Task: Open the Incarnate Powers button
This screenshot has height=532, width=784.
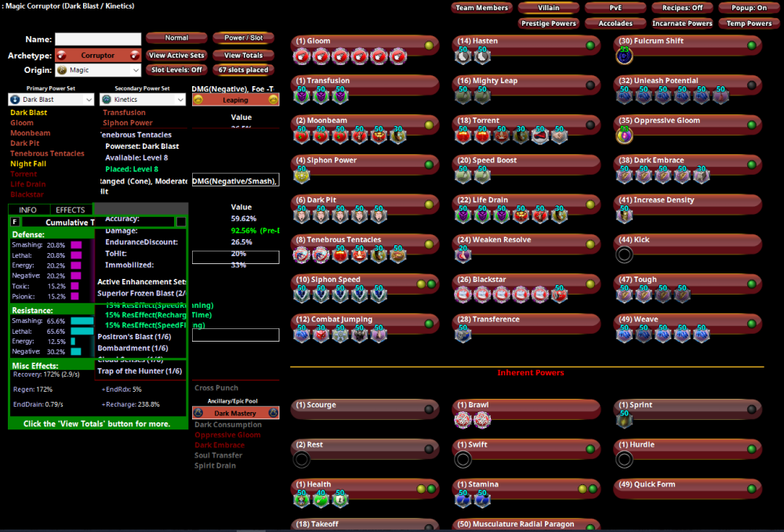Action: (x=682, y=24)
